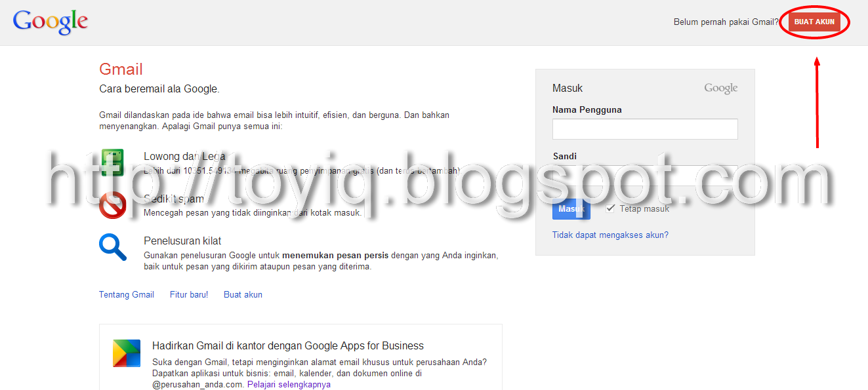This screenshot has height=390, width=868.
Task: Click the blue Masuk sign-in button
Action: [571, 209]
